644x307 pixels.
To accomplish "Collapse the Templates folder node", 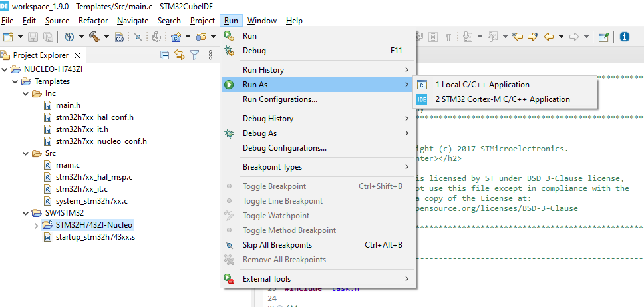I will pos(15,81).
